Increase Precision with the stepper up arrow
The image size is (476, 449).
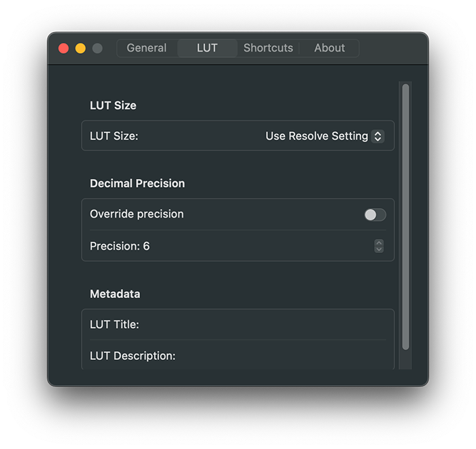tap(379, 243)
